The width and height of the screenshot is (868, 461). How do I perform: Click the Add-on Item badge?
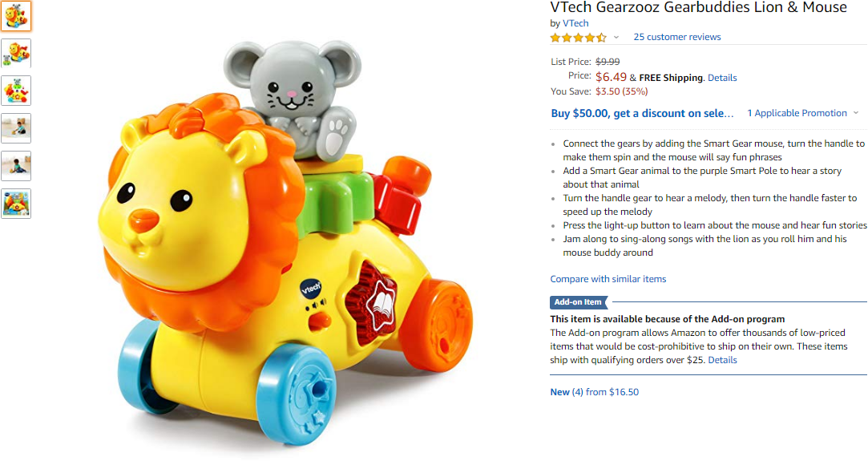tap(579, 302)
